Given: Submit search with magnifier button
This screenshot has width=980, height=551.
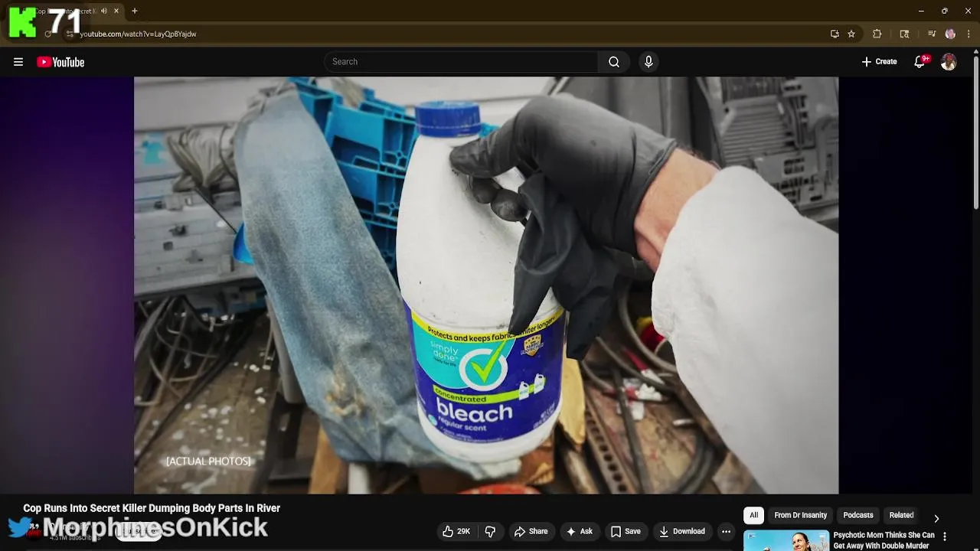Looking at the screenshot, I should (614, 62).
